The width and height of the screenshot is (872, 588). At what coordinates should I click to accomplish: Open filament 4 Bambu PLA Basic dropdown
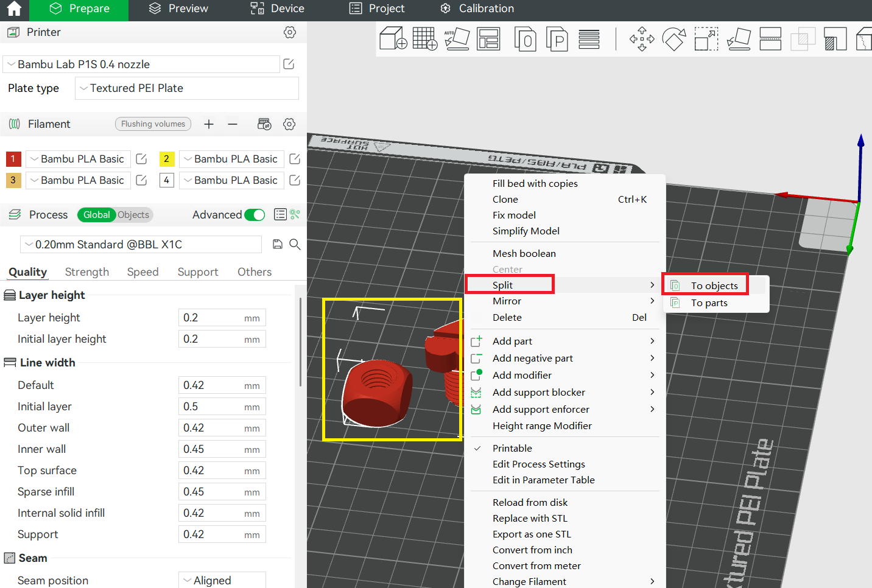click(x=231, y=180)
